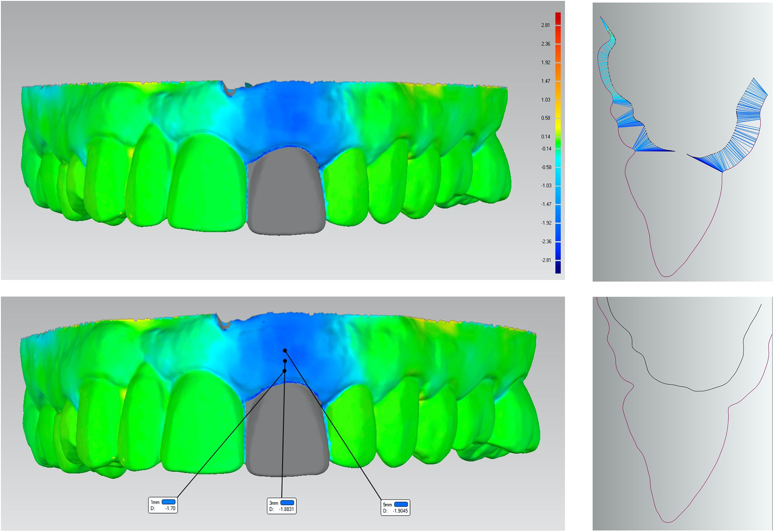Screen dimensions: 774x532
Task: Click the measurement point linked to the 3mm label
Action: (285, 361)
